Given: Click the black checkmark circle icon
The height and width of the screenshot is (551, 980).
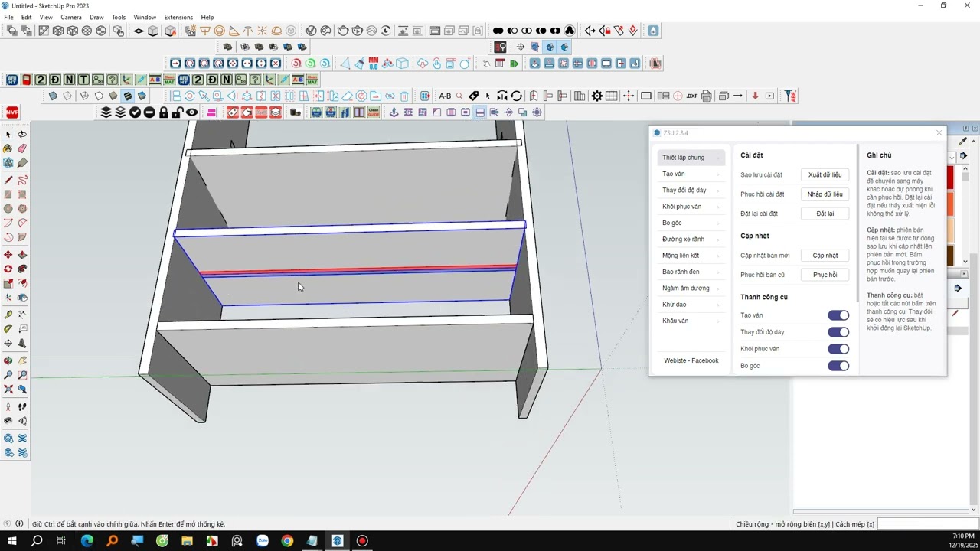Looking at the screenshot, I should pos(136,112).
